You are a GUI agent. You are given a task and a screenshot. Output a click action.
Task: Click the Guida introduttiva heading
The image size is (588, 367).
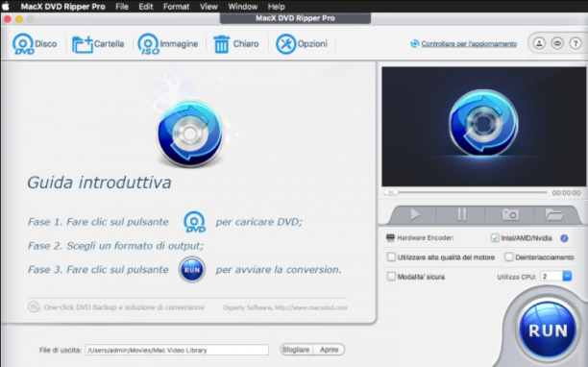pyautogui.click(x=99, y=183)
